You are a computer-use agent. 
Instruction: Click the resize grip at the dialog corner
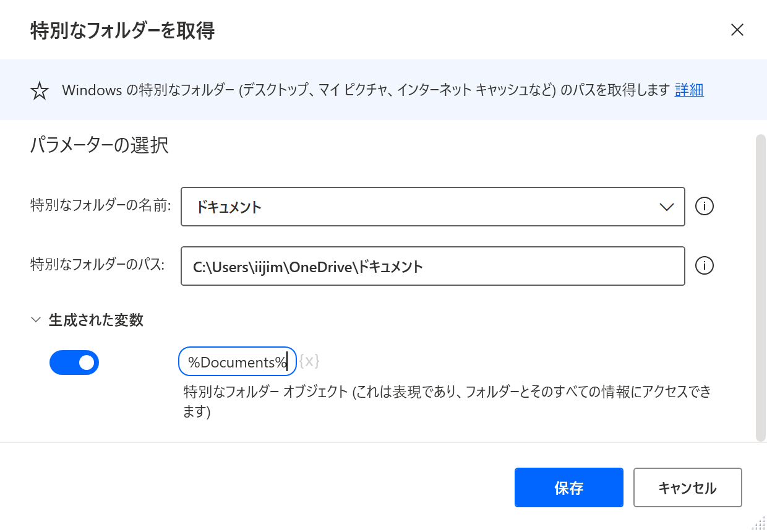click(758, 523)
